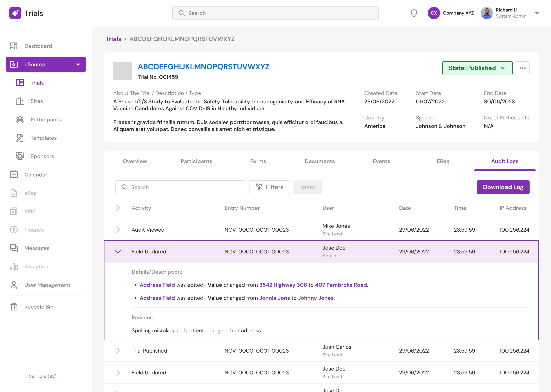Switch to the EReg tab

point(443,161)
